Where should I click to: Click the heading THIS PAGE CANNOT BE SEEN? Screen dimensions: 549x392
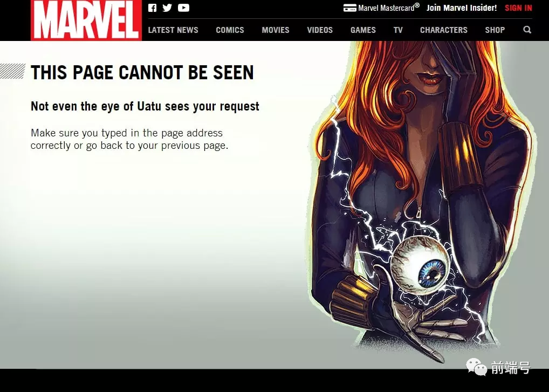coord(142,72)
